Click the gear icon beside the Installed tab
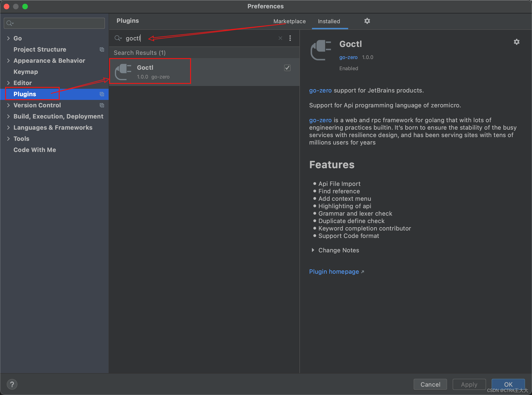This screenshot has height=395, width=532. pyautogui.click(x=367, y=21)
